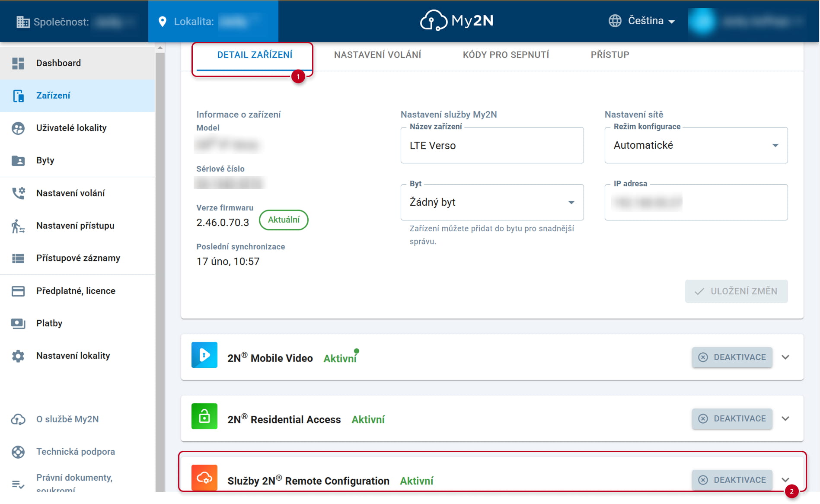
Task: Click the Lokalita site selector
Action: [x=213, y=22]
